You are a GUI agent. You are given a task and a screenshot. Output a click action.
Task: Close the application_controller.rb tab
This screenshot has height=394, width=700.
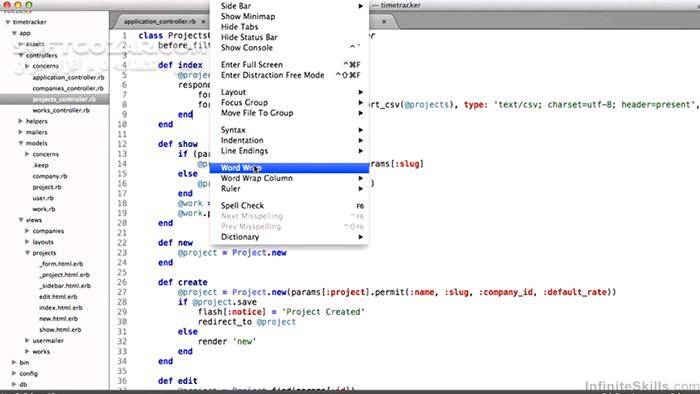point(204,21)
